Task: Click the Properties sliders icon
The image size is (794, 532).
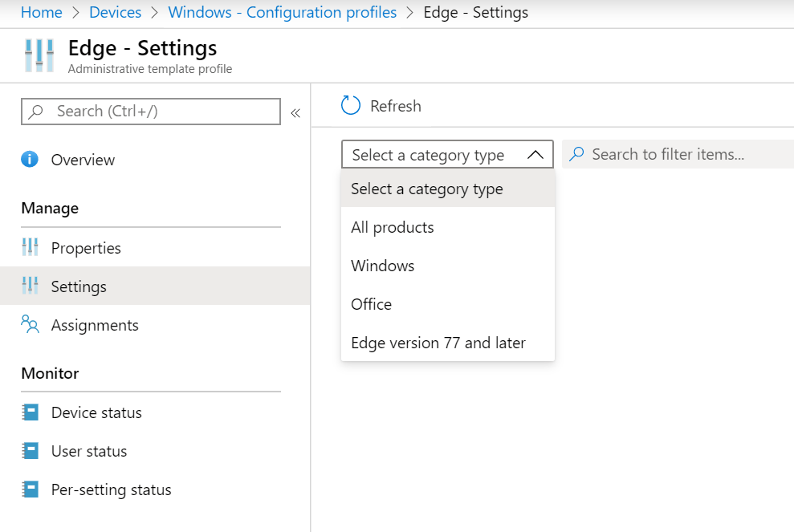Action: [30, 248]
